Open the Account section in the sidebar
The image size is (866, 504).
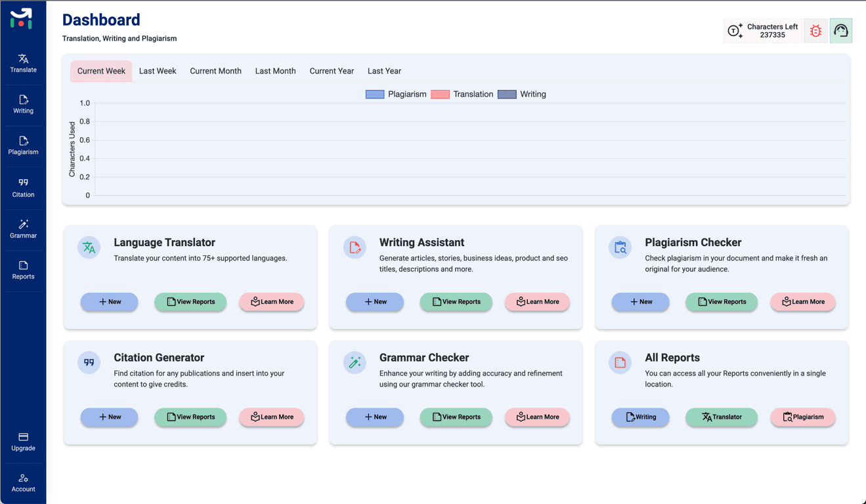pos(23,483)
